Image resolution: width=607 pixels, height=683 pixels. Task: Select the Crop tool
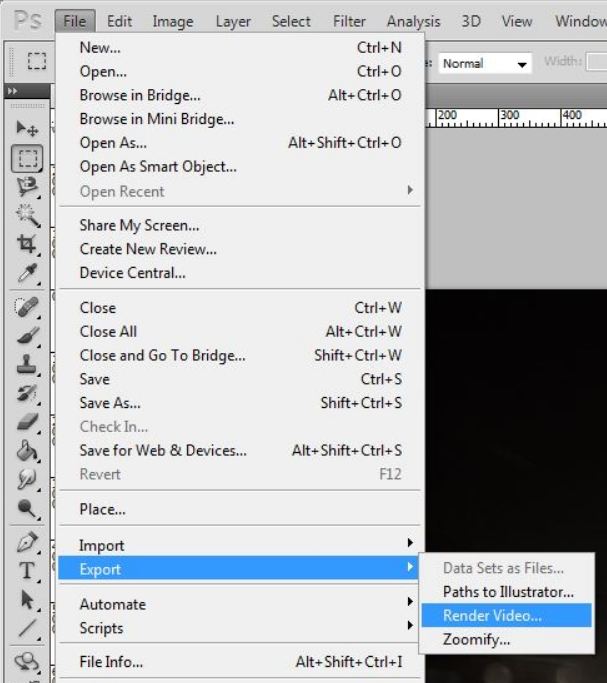coord(27,244)
